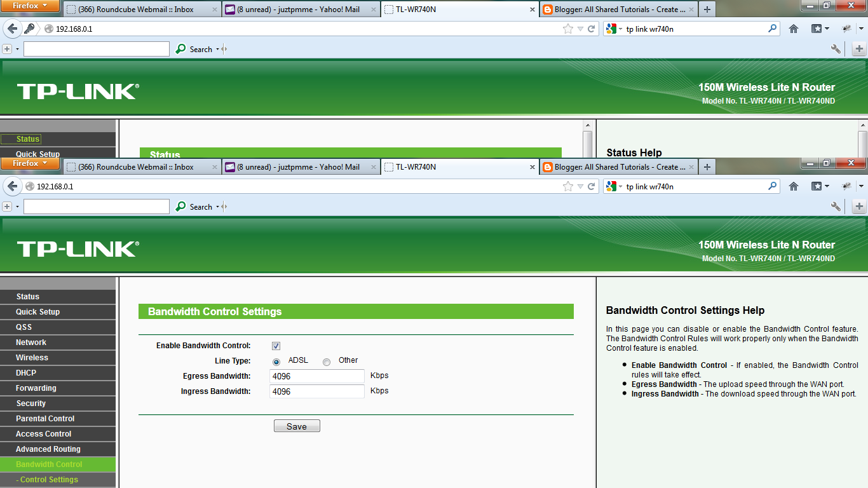This screenshot has height=488, width=868.
Task: Open the Forwarding menu in the router sidebar
Action: 58,388
